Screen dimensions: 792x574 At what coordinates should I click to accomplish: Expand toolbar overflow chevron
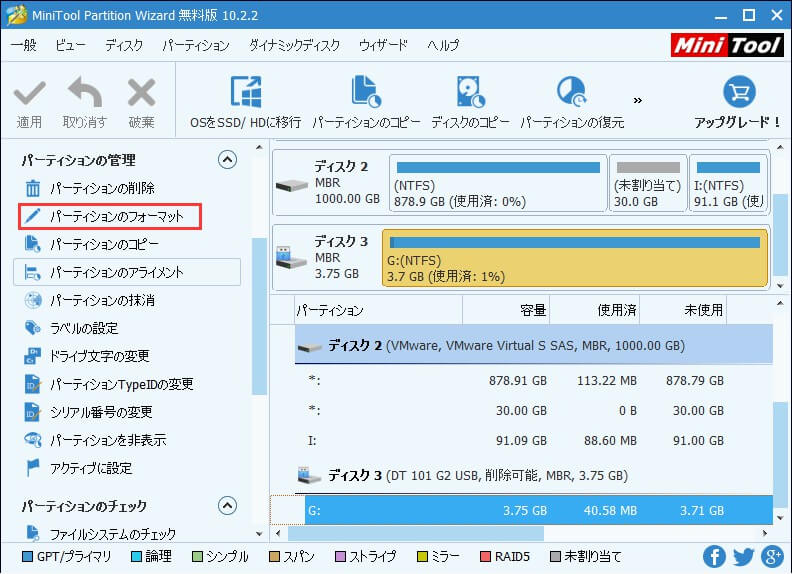[x=638, y=100]
